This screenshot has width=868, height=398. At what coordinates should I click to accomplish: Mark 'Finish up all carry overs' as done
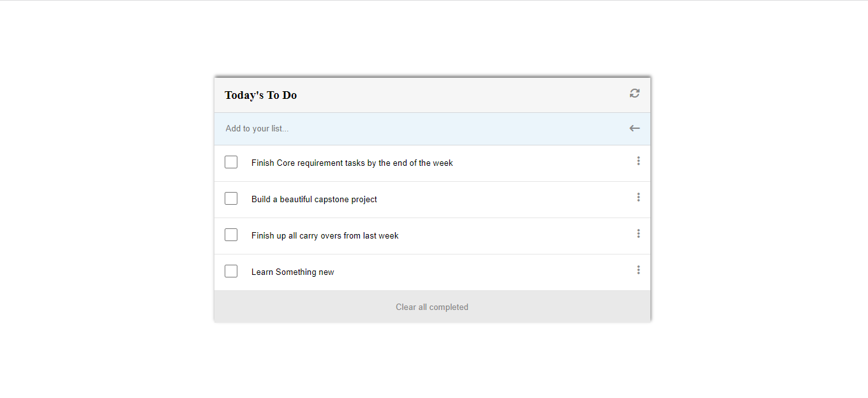(231, 235)
